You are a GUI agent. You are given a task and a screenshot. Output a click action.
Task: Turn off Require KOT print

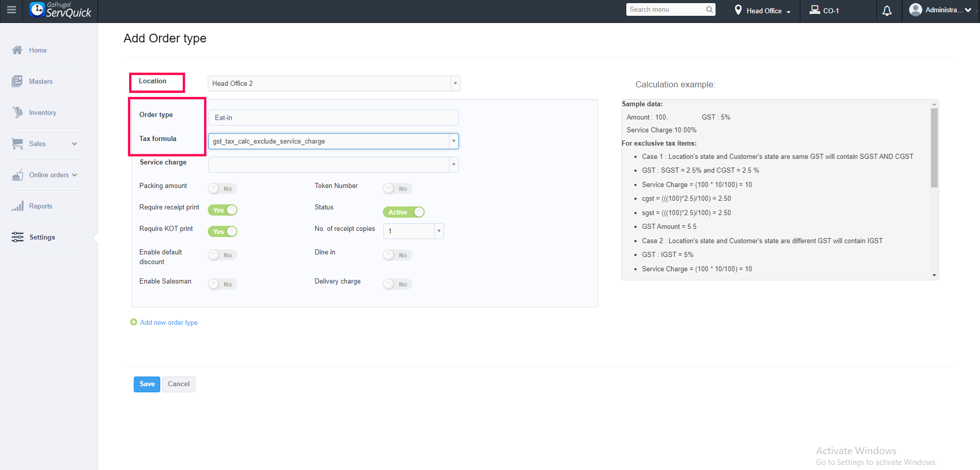click(223, 231)
